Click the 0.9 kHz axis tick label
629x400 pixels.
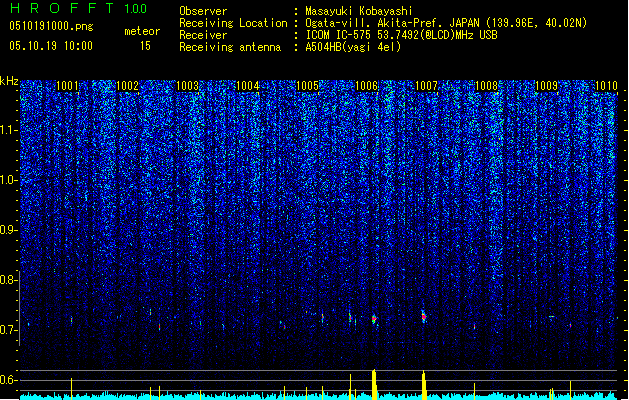(x=9, y=230)
